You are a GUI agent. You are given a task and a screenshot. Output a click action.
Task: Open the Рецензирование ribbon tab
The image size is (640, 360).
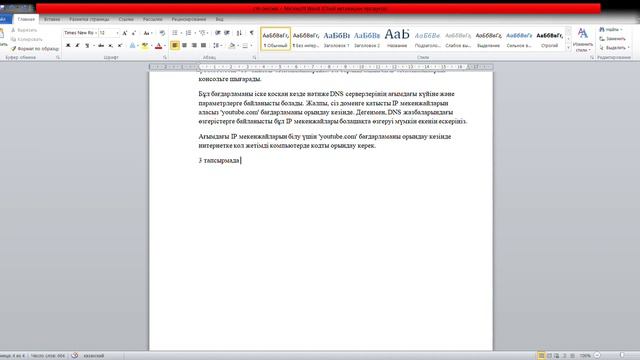189,19
